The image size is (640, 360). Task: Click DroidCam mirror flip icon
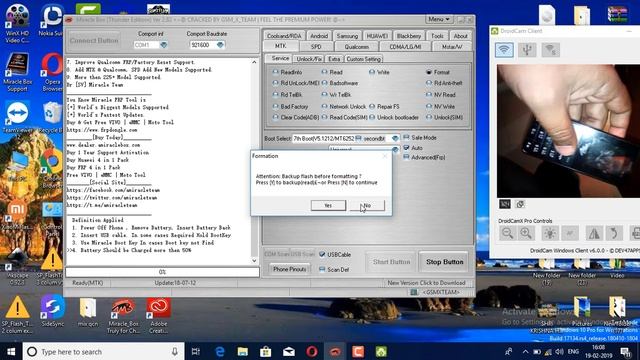coord(594,233)
